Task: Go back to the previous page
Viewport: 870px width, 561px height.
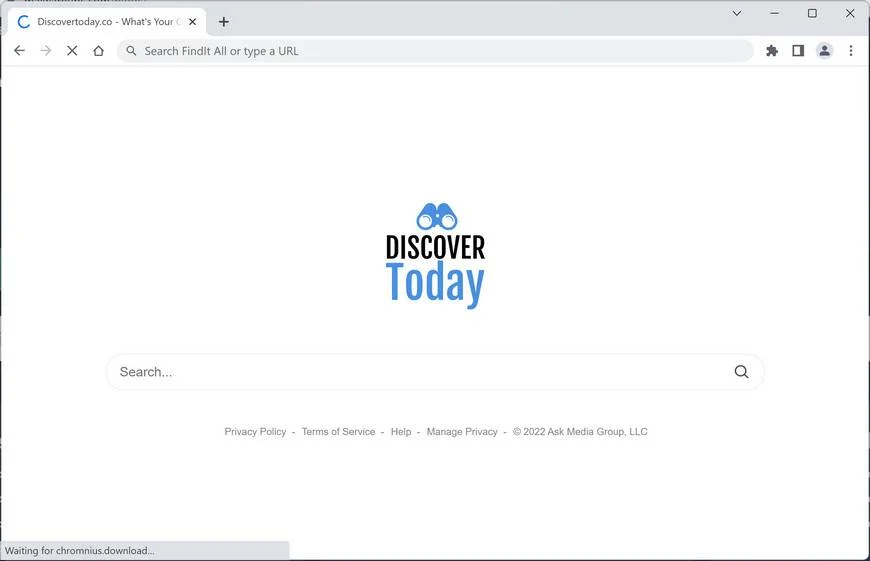Action: tap(19, 51)
